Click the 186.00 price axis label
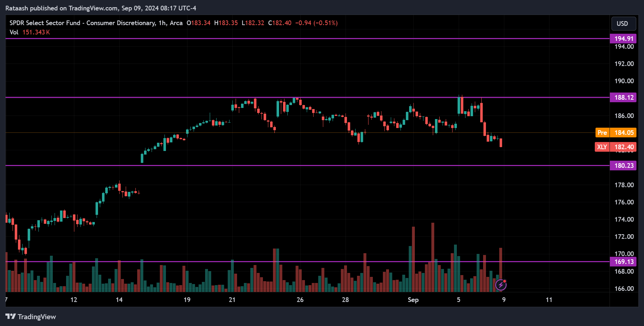This screenshot has height=326, width=644. pyautogui.click(x=624, y=116)
